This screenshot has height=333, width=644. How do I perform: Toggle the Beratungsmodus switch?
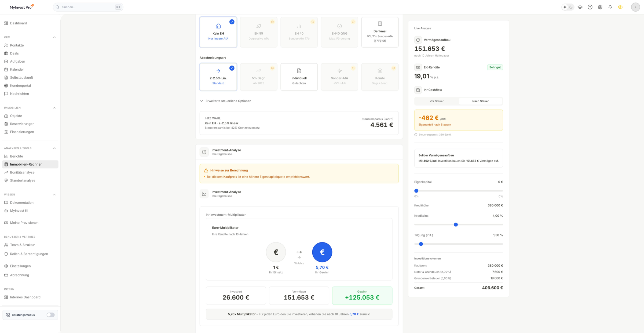(x=50, y=315)
